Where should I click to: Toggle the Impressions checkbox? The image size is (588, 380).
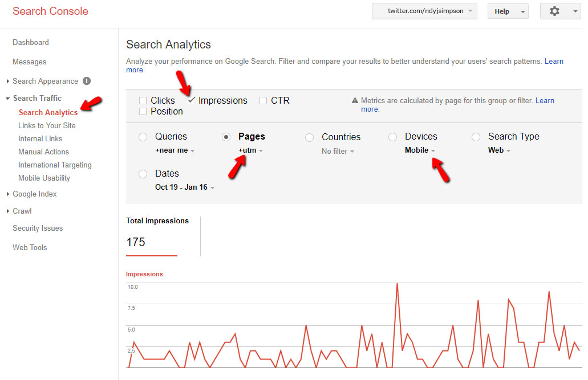click(191, 100)
